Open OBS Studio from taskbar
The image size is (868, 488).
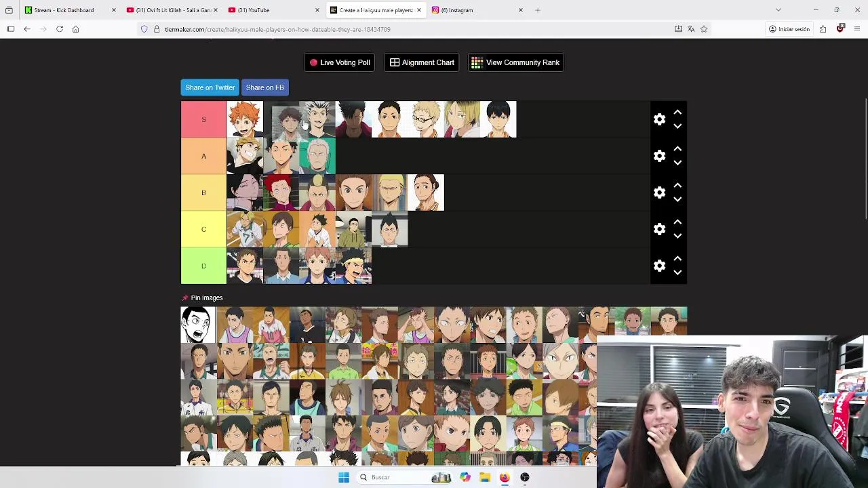(524, 477)
